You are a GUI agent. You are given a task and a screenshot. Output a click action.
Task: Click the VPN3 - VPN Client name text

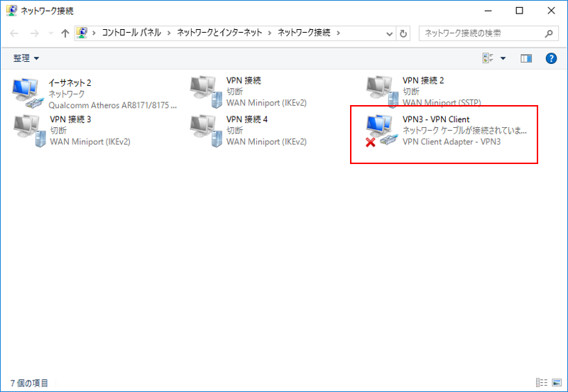click(x=436, y=119)
